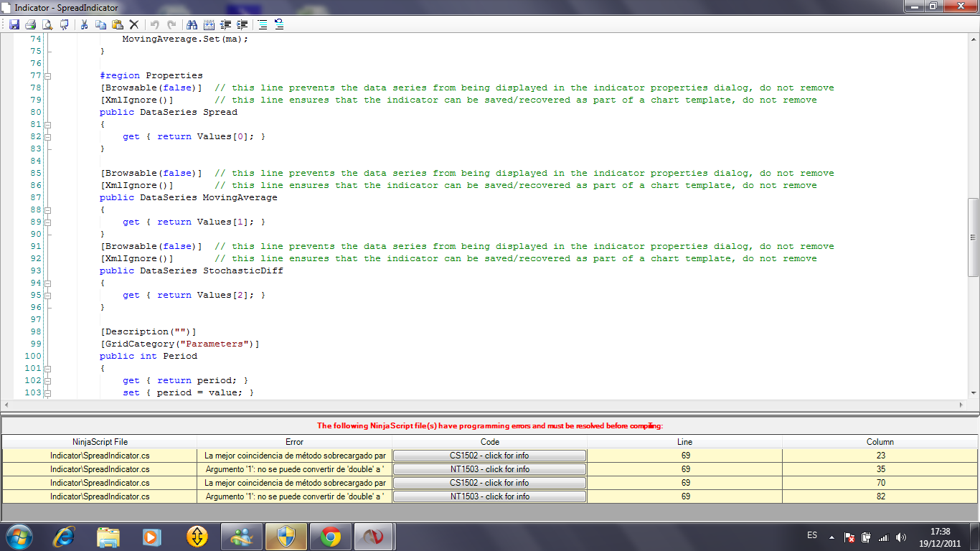Open Find with the binoculars icon
Viewport: 980px width, 551px height.
click(192, 24)
